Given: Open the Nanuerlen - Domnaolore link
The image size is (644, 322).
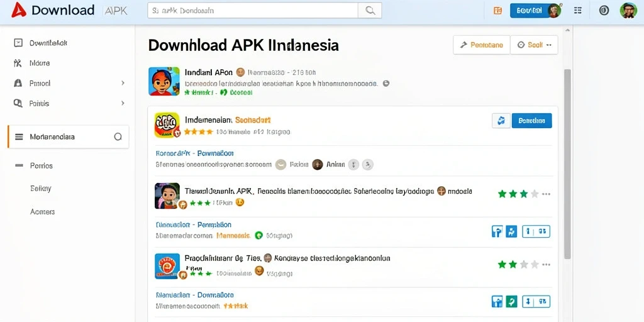Looking at the screenshot, I should pos(195,295).
